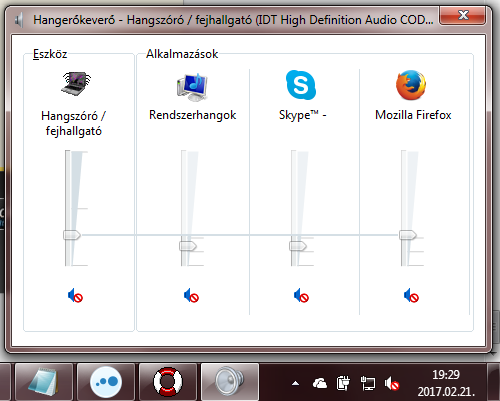Toggle mute for Rendszerhangok
Screen dimensions: 500x401
191,296
